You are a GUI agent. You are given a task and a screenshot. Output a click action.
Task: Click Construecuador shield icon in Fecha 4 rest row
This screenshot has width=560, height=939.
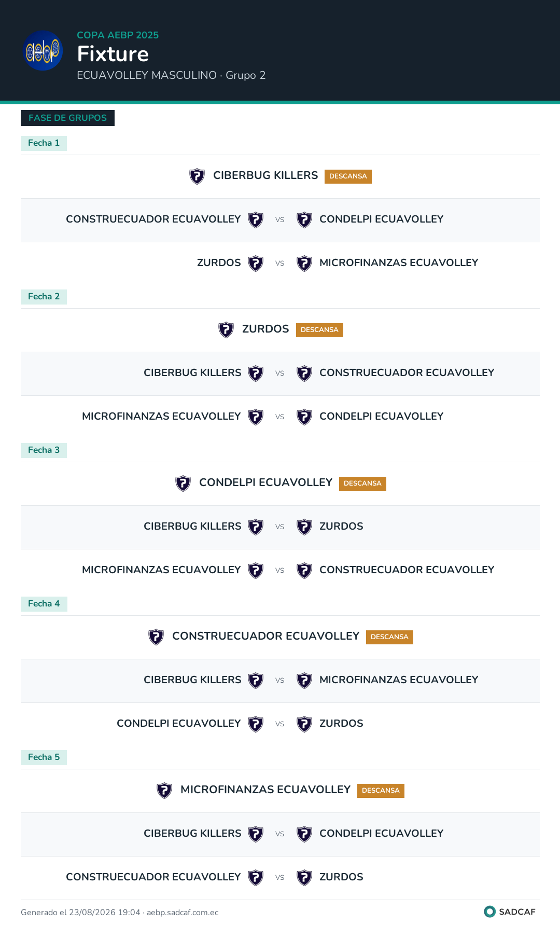click(156, 637)
